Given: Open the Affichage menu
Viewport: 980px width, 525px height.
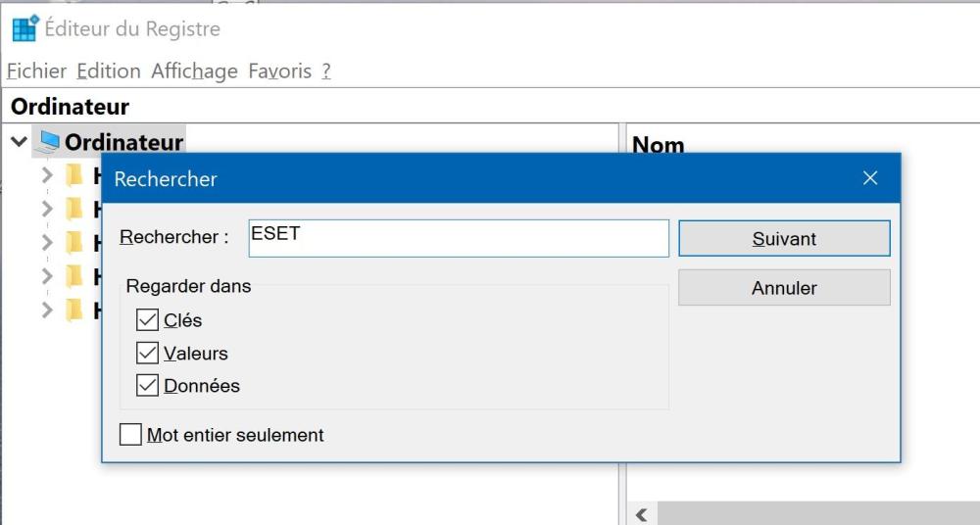Looking at the screenshot, I should tap(194, 71).
